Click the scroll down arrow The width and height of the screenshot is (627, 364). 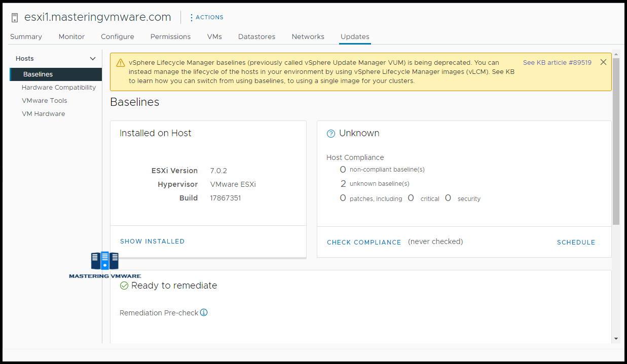[616, 339]
